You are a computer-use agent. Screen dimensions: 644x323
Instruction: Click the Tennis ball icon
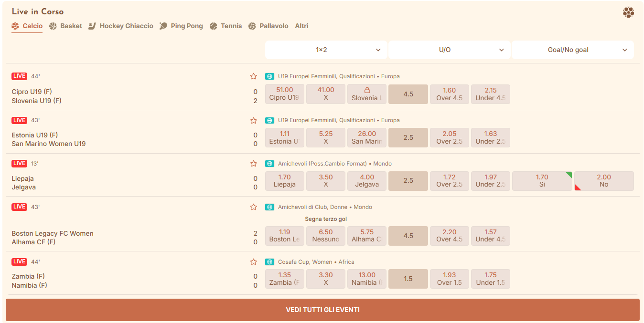(214, 26)
